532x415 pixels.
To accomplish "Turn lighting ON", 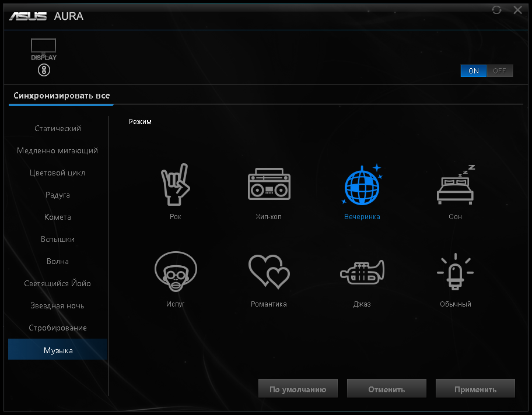I will point(473,71).
